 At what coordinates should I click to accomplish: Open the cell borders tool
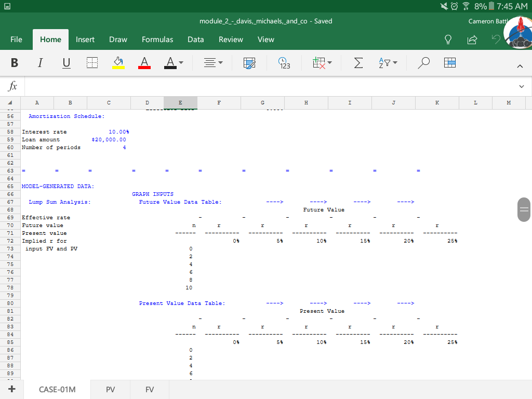pos(92,63)
